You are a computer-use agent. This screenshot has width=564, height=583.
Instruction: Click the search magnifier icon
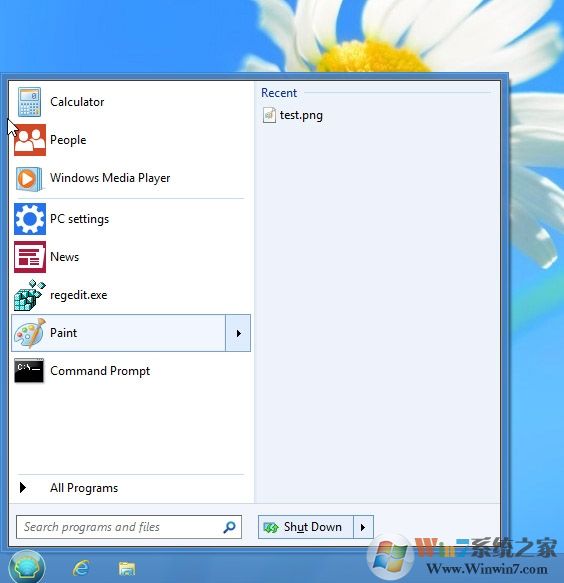[229, 527]
